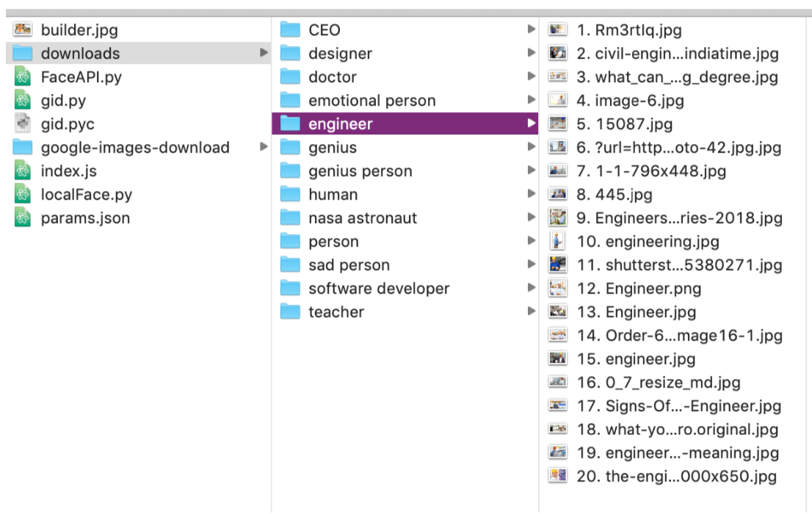
Task: Select thumbnail of 20. the-engi...000x650.jpg
Action: (558, 476)
